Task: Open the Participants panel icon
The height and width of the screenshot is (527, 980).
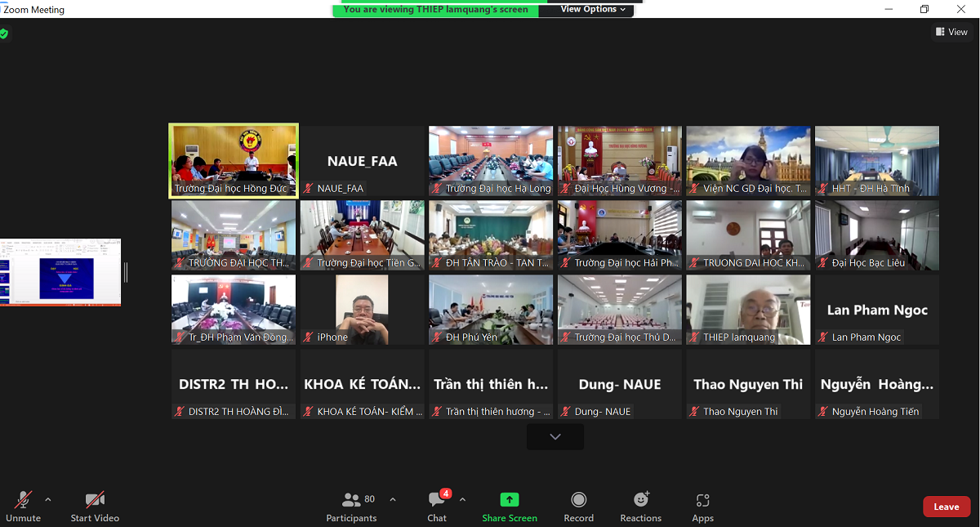Action: tap(352, 499)
